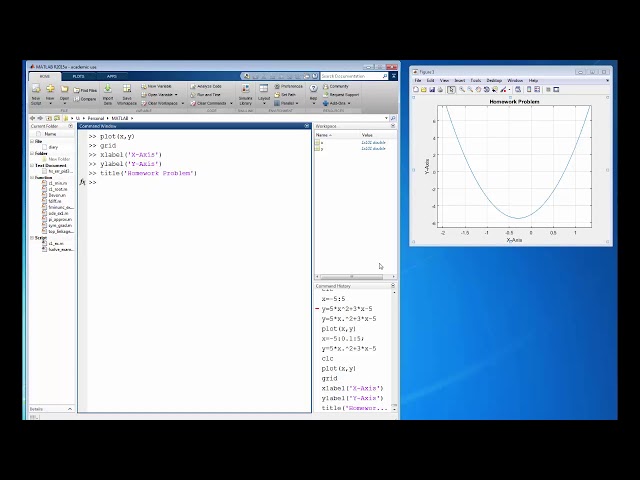Expand the Details panel

click(70, 409)
